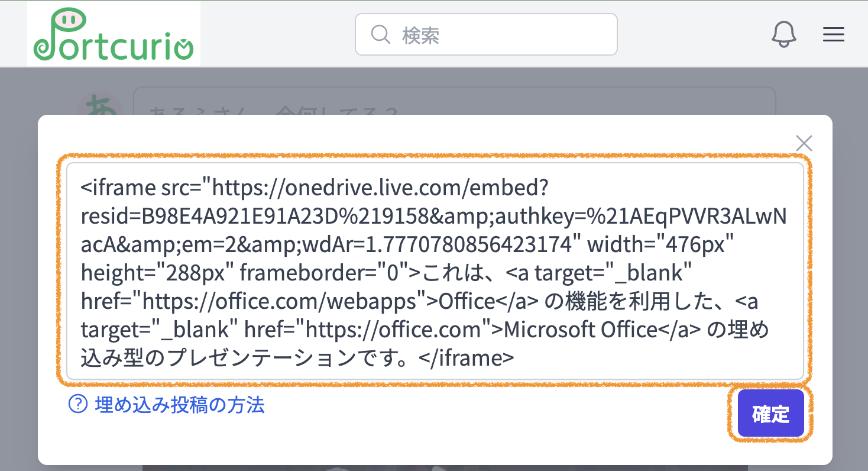This screenshot has height=471, width=868.
Task: Click the status post field behind dialog
Action: click(454, 101)
